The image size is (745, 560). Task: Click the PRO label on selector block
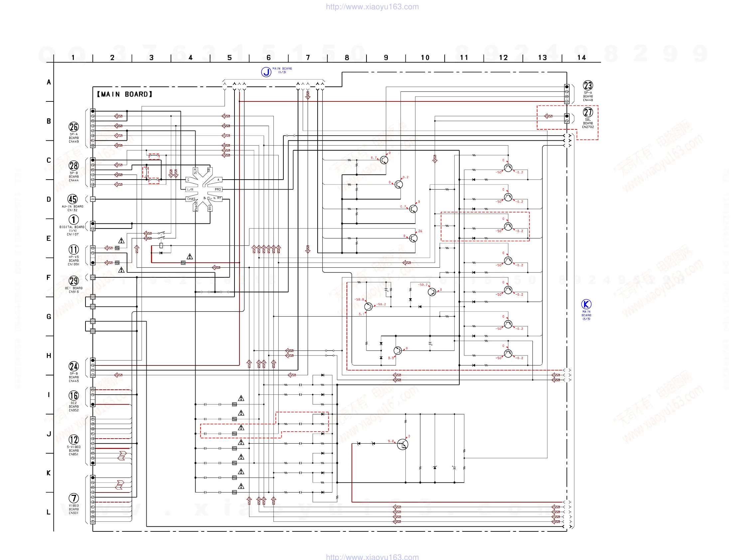point(218,190)
